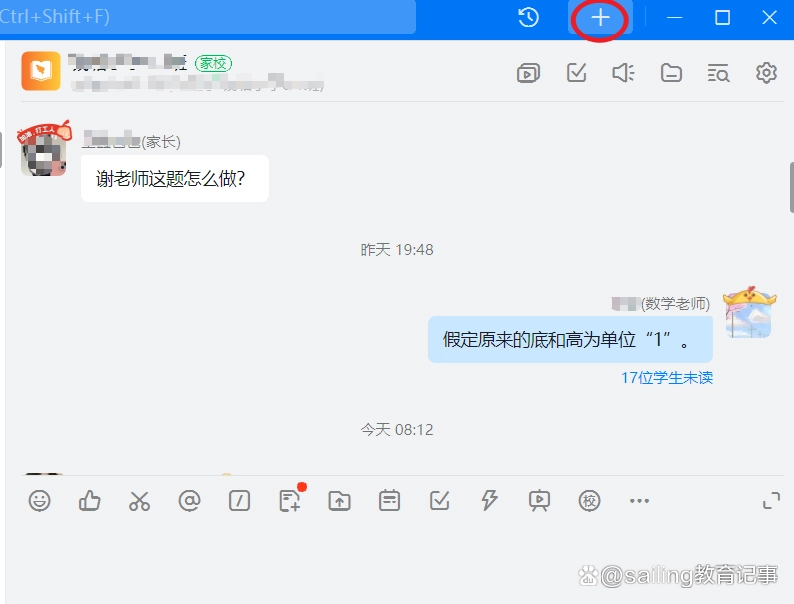Click the lightning bolt icon

pyautogui.click(x=489, y=501)
